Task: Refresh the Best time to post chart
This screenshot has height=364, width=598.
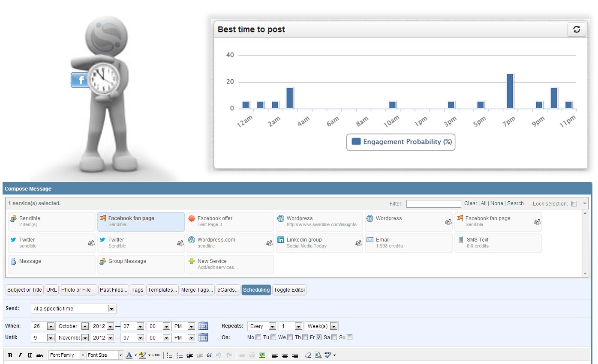Action: pyautogui.click(x=577, y=29)
